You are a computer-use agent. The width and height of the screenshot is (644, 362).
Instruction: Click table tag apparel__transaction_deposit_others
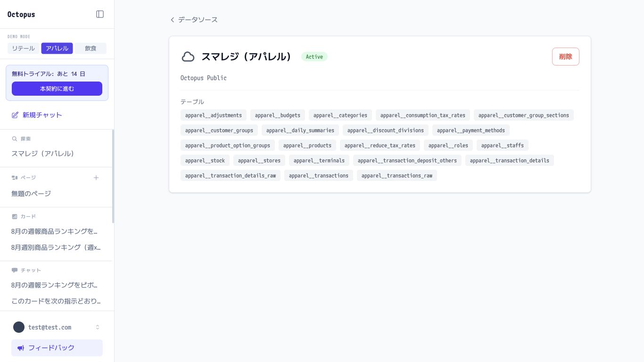(407, 160)
